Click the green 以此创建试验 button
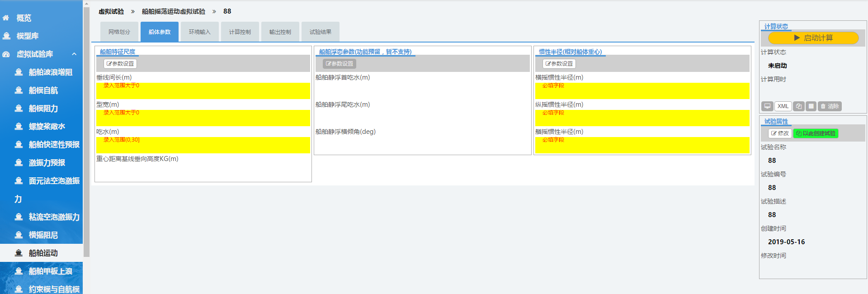The image size is (868, 294). (x=816, y=133)
